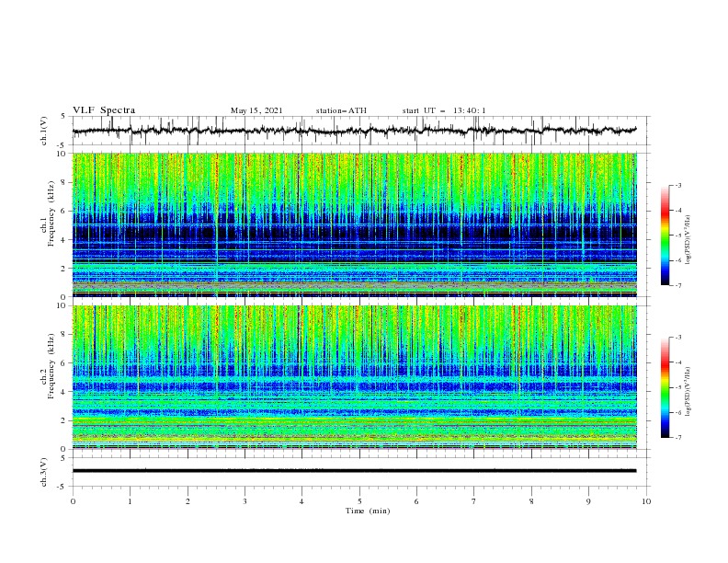
Task: Click the "-6" value on ch.2 colorbar
Action: tap(677, 412)
